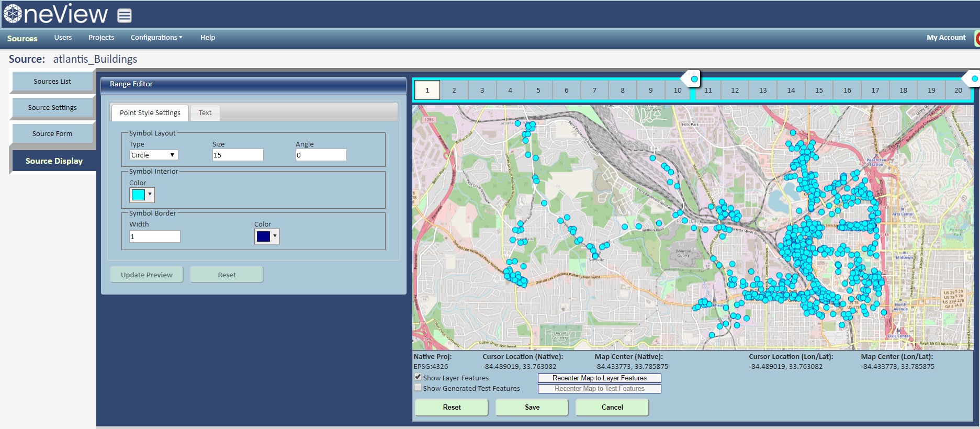Viewport: 980px width, 429px height.
Task: Click the green Cancel button
Action: point(612,407)
